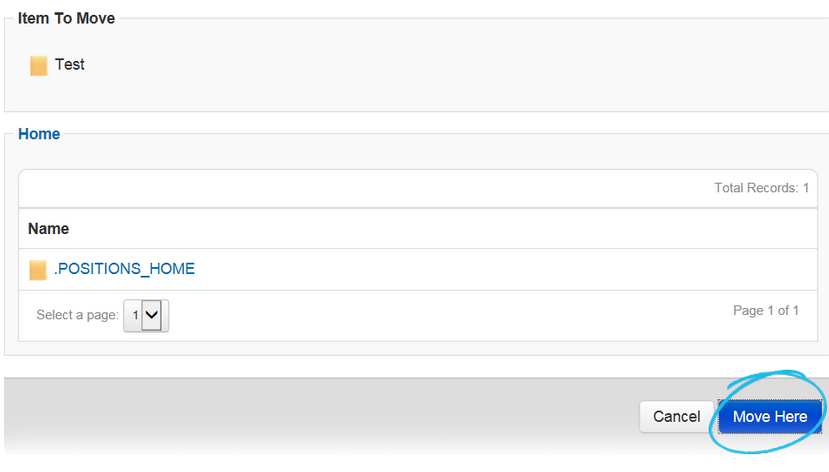
Task: Click the number 1 in page selector
Action: [x=135, y=315]
